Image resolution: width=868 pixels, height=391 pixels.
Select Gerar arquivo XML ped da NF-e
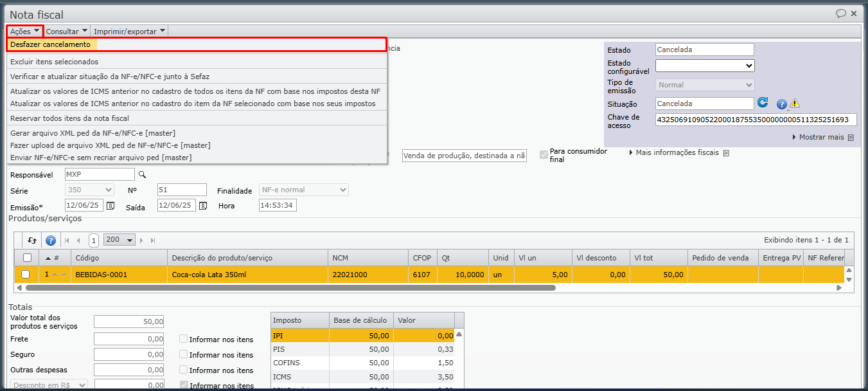(x=197, y=133)
